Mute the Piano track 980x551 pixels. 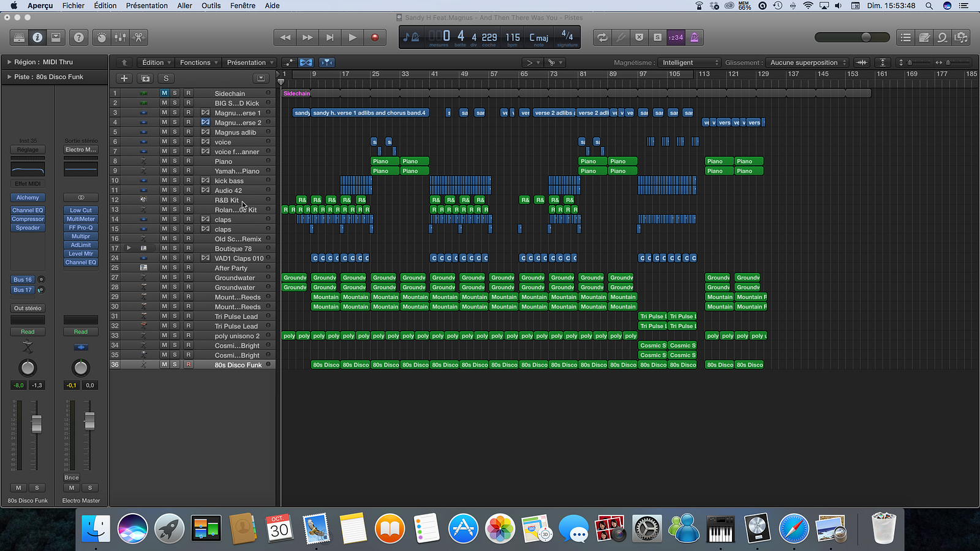tap(164, 162)
